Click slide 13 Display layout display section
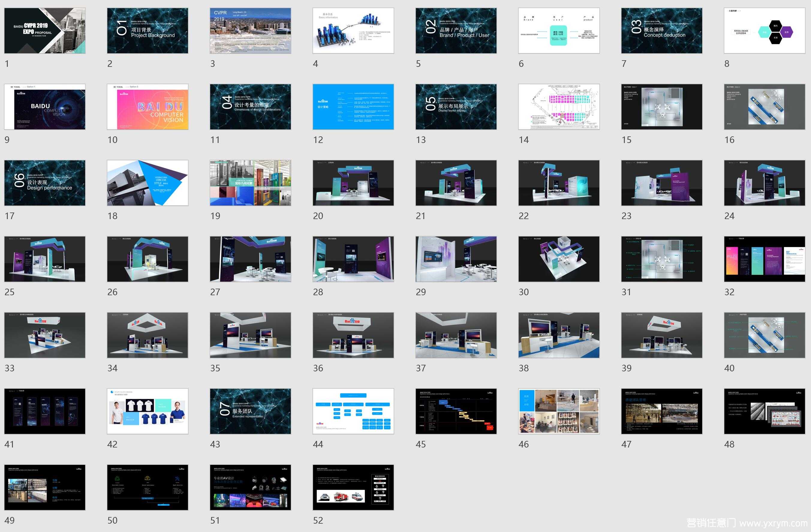Image resolution: width=811 pixels, height=532 pixels. 456,107
